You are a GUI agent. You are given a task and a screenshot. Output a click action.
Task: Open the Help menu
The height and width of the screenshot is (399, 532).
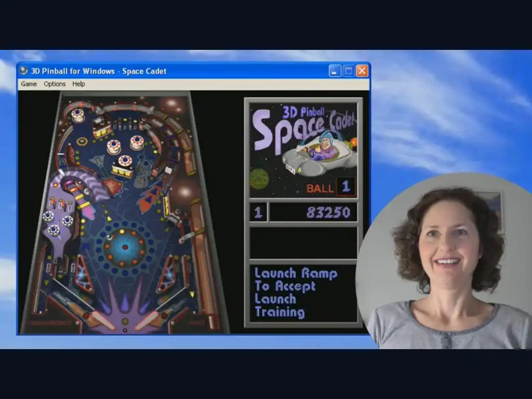coord(79,84)
